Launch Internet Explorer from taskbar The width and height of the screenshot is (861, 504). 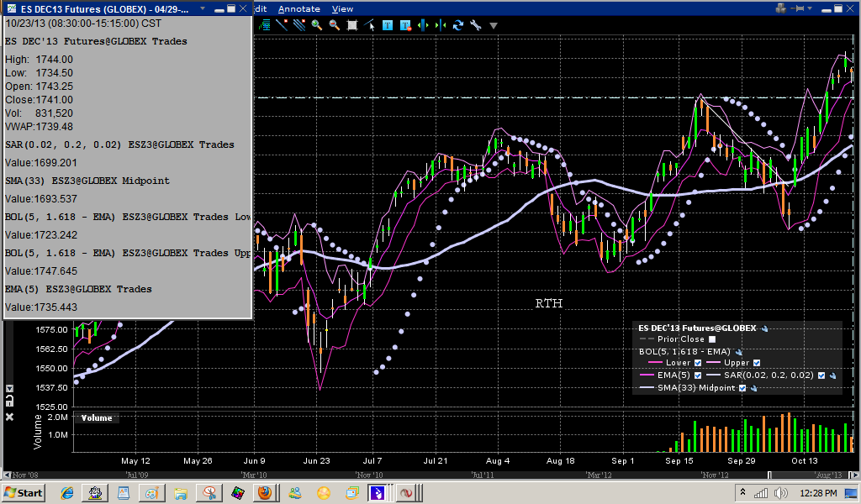(x=67, y=493)
